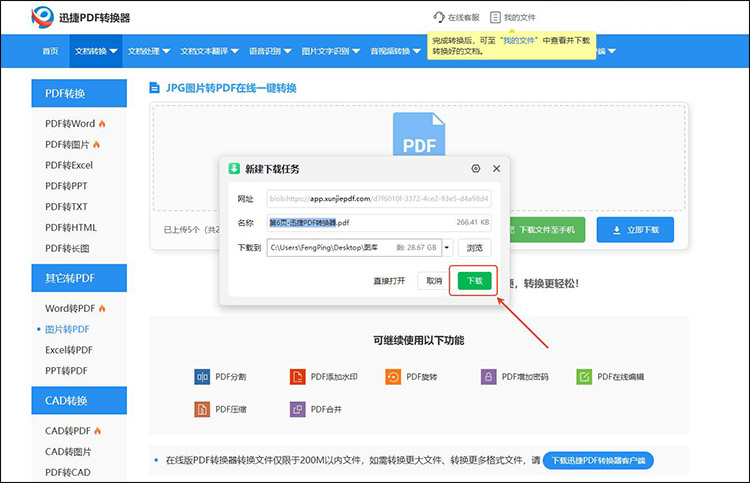Click the flame icon next to PDF转Word
Viewport: 750px width, 483px height.
[x=102, y=123]
